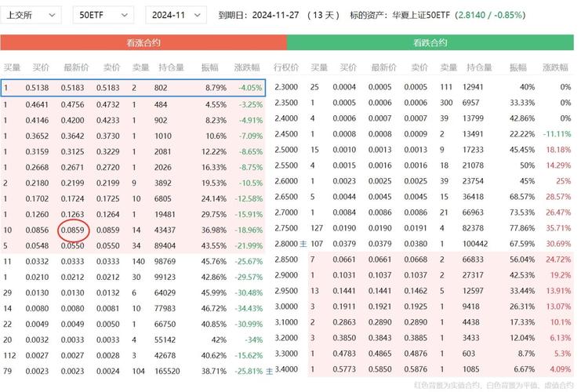
Task: Click put latest price 0.3843
Action: click(379, 338)
